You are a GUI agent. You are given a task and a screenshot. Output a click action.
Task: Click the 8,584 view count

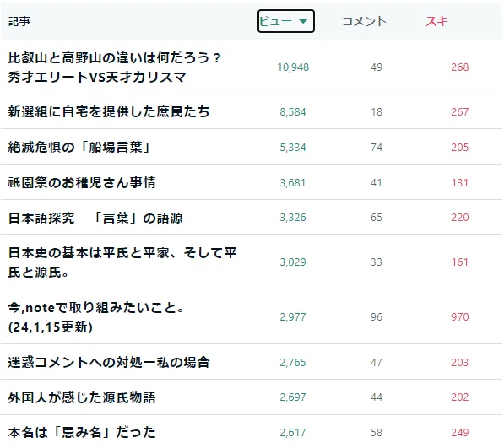293,111
